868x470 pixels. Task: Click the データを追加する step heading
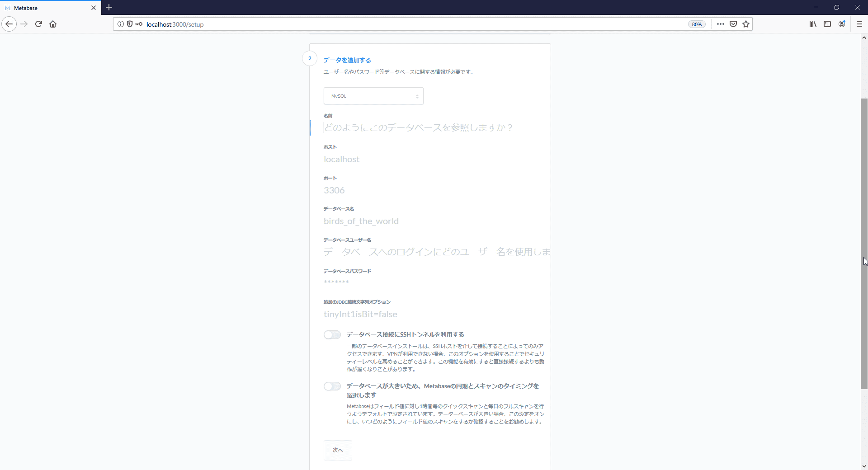tap(347, 60)
